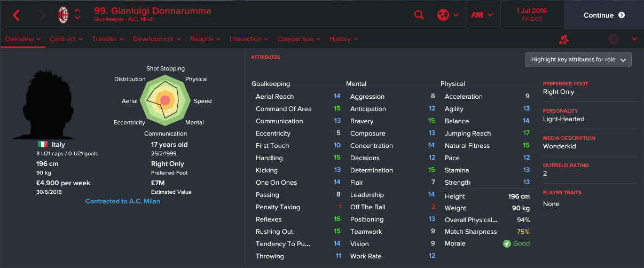Go forward with the right arrow
The height and width of the screenshot is (268, 644).
tap(42, 15)
